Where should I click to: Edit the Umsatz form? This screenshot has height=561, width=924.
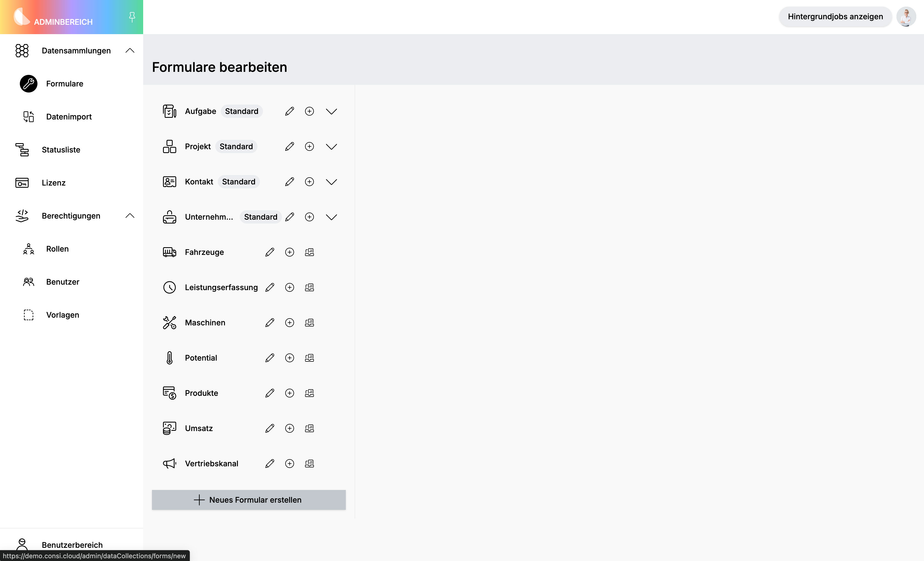point(270,429)
